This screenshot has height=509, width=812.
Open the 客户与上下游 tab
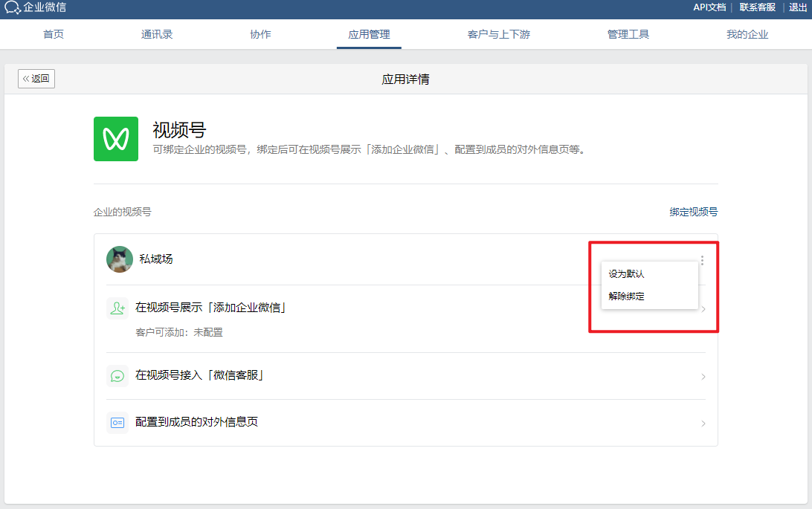tap(499, 34)
